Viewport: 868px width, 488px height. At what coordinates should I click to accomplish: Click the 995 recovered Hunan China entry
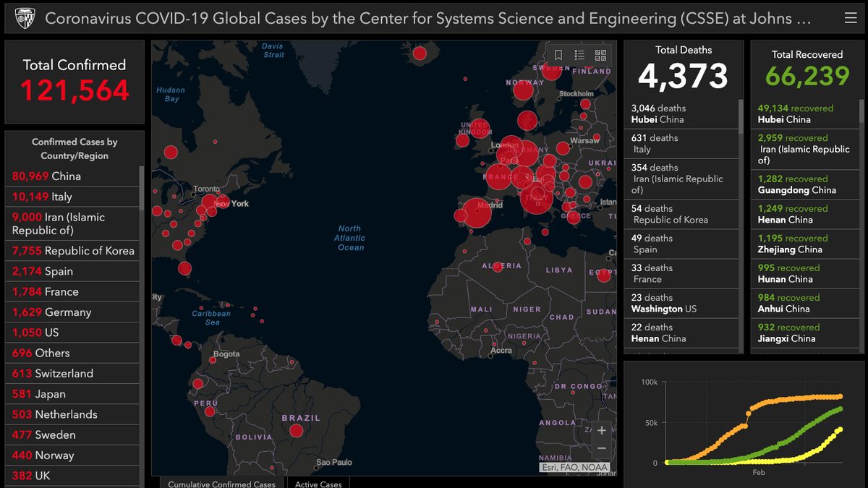coord(805,274)
